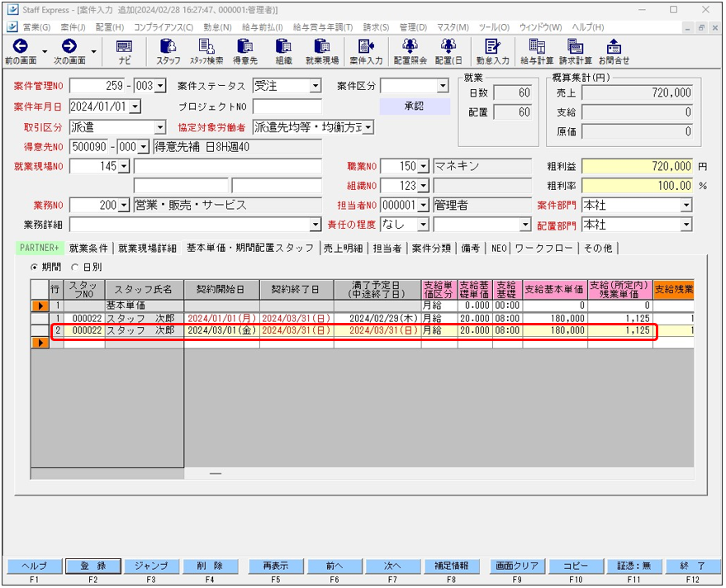Go forward with 次の画面 arrow icon

coord(69,46)
